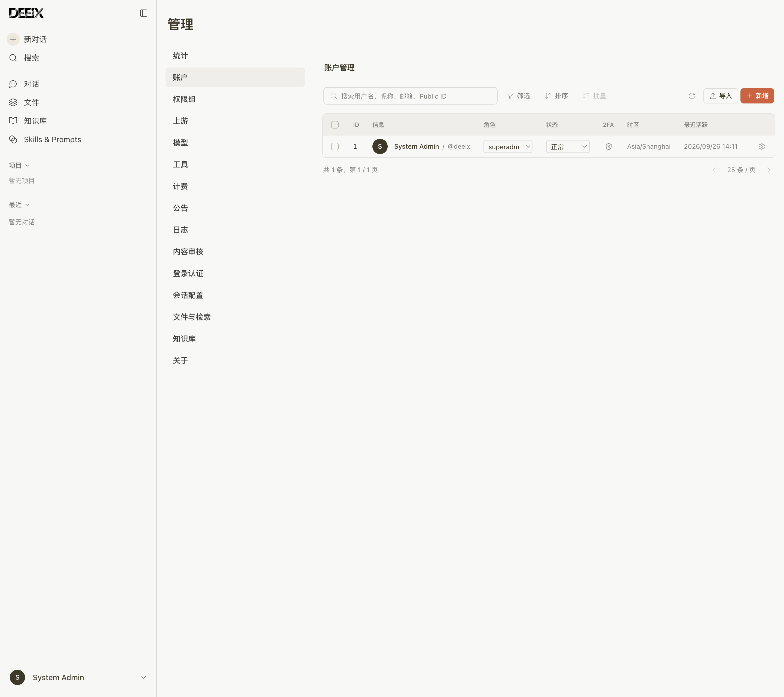Screen dimensions: 784x697
Task: Open the 搜索 magnifier in the sidebar
Action: pos(13,58)
